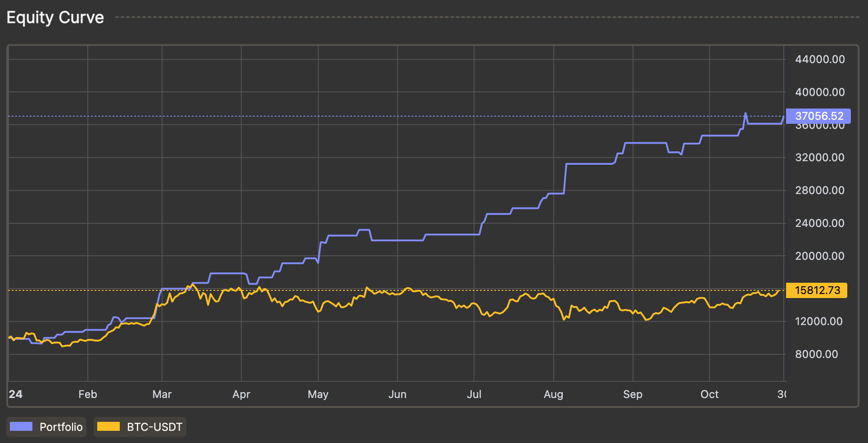Click the 24000.00 price axis label
The height and width of the screenshot is (443, 868).
820,223
